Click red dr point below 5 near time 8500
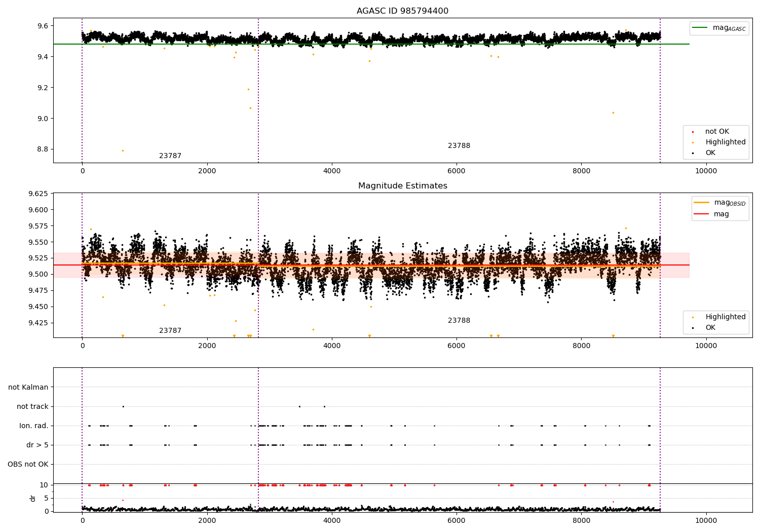This screenshot has height=532, width=760. click(x=613, y=502)
